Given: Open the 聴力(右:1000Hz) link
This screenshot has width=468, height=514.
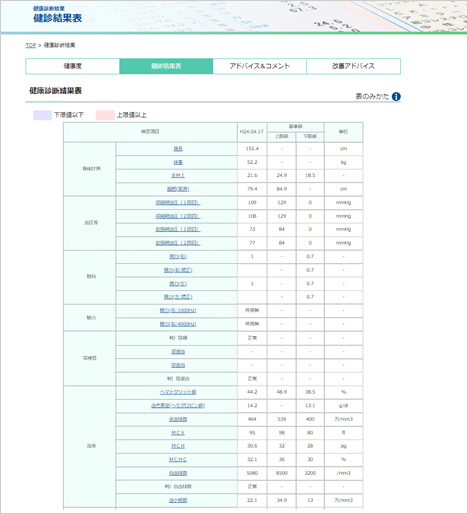Looking at the screenshot, I should (178, 310).
